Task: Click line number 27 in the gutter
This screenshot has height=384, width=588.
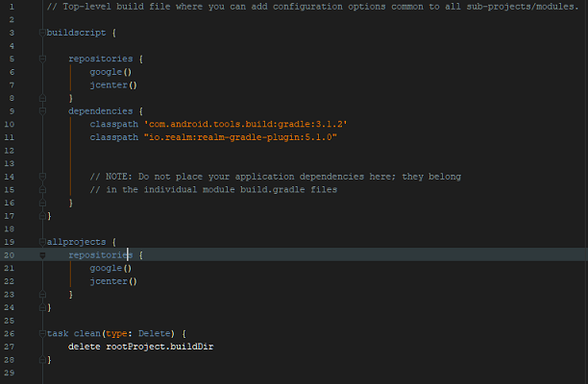Action: [9, 346]
